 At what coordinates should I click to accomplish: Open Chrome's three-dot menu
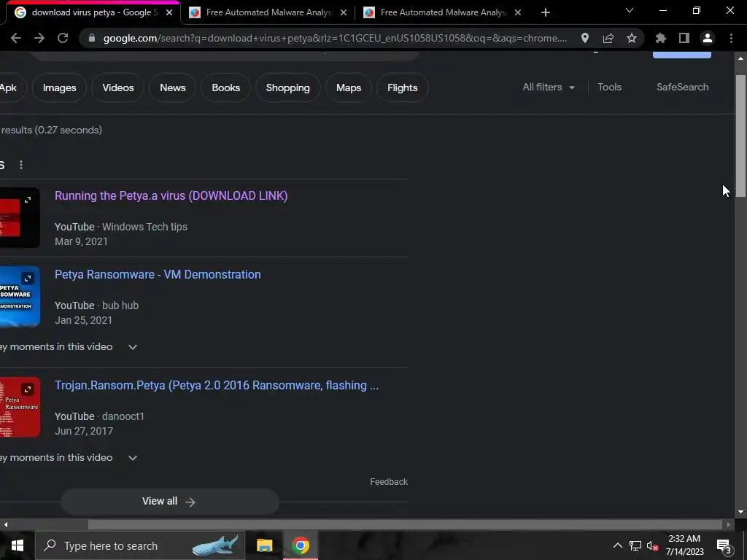click(731, 38)
